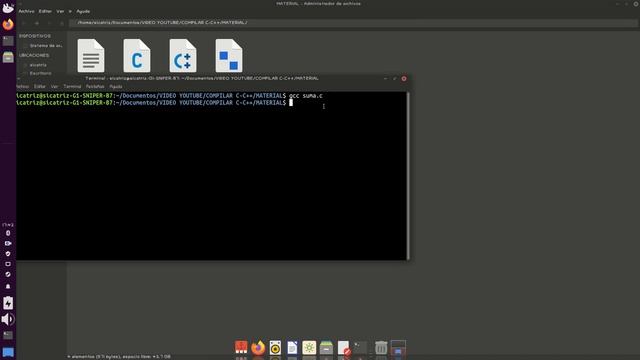Click the small terminal icon below the volume icon
Screen dimensions: 640x360
point(8,335)
